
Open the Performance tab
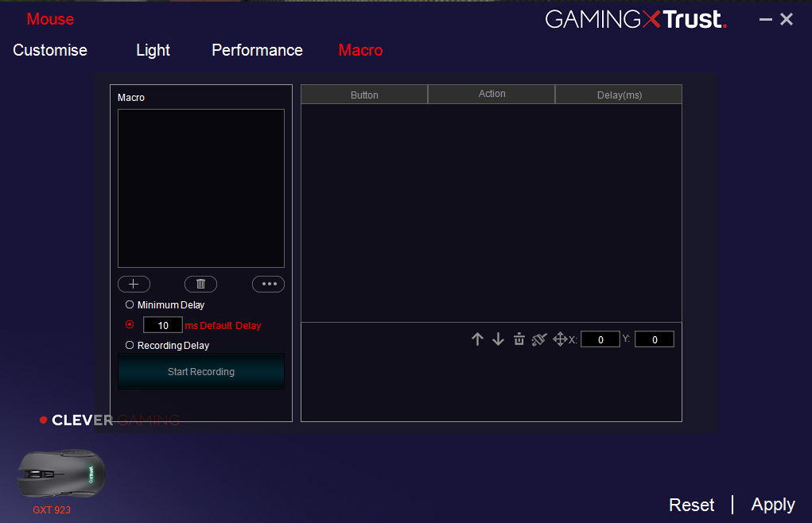(258, 50)
